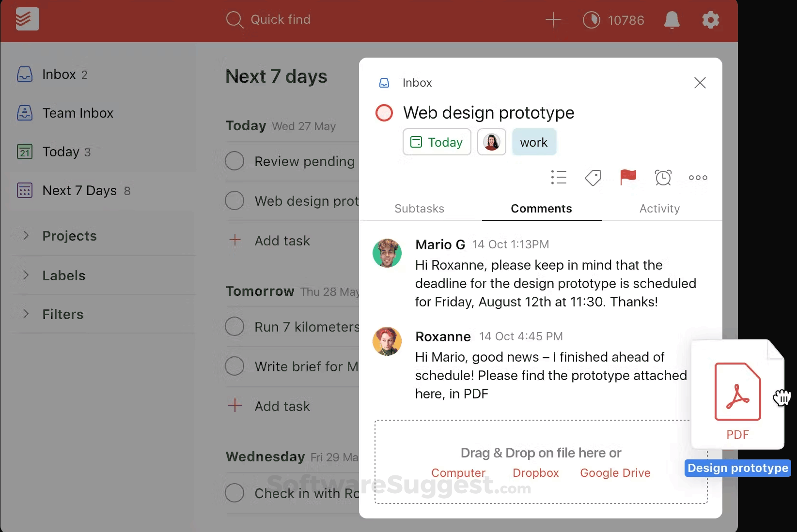Viewport: 797px width, 532px height.
Task: Switch to the Subtasks tab
Action: tap(419, 209)
